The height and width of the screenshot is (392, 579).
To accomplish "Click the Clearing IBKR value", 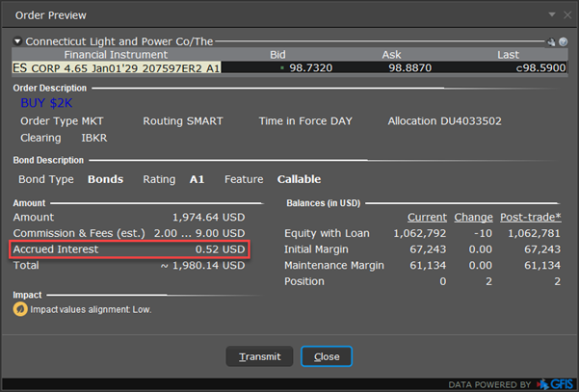I will pos(94,138).
